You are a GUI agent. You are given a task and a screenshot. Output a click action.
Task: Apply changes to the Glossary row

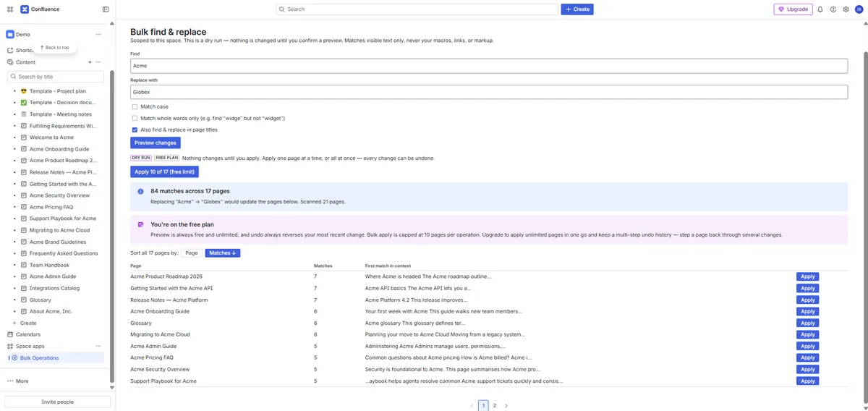(808, 323)
